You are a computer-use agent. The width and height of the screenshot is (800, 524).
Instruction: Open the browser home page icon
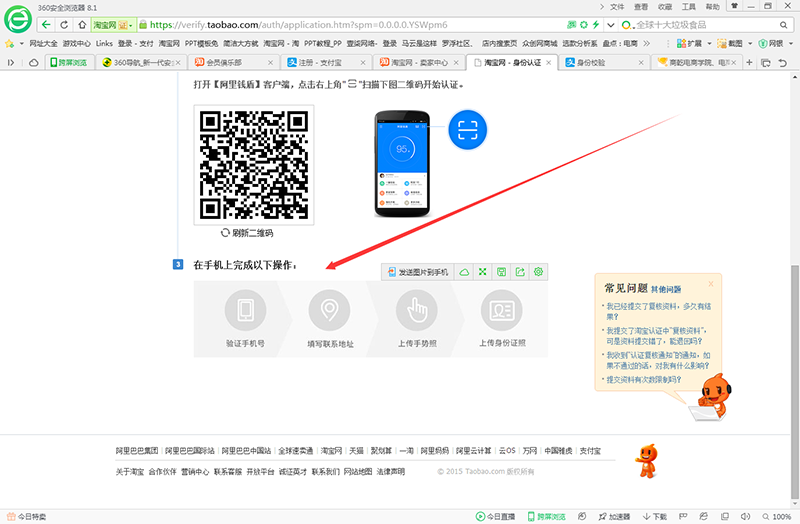[82, 24]
